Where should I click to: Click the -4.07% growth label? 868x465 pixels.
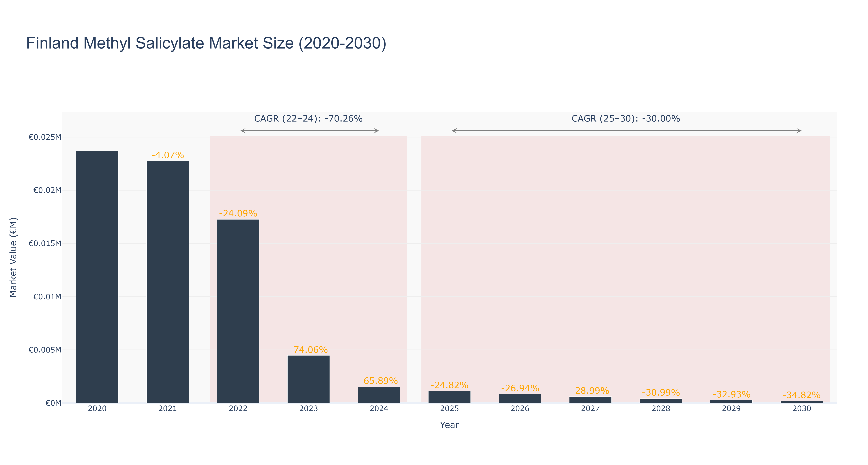(167, 155)
